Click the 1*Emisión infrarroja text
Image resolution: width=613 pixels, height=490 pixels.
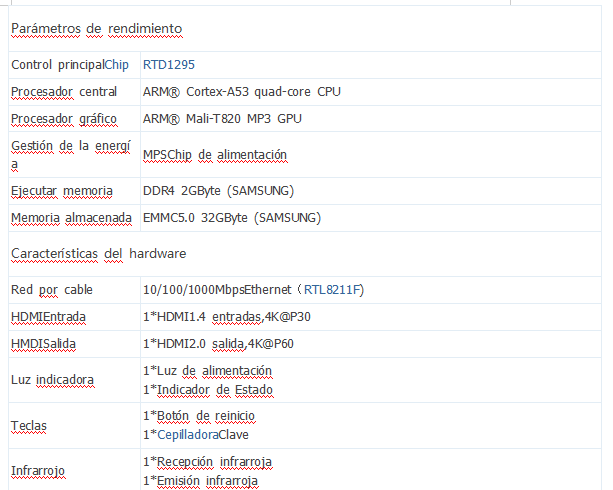pos(200,481)
